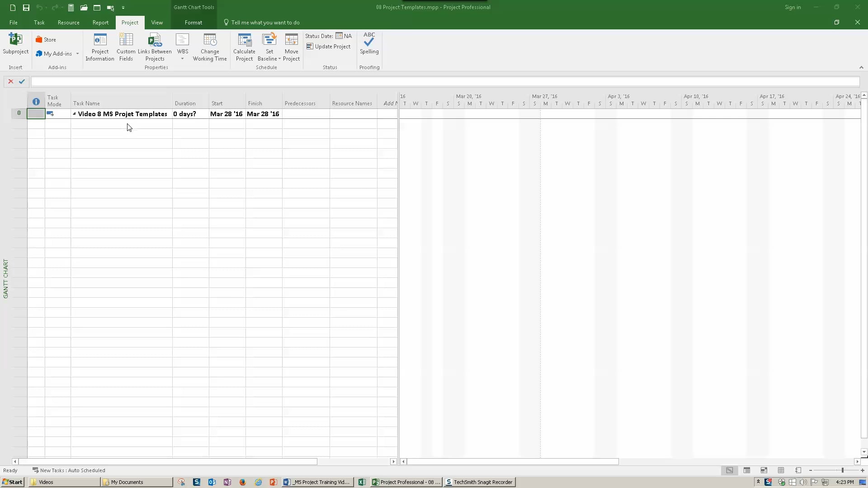
Task: Open Custom Fields
Action: tap(126, 47)
